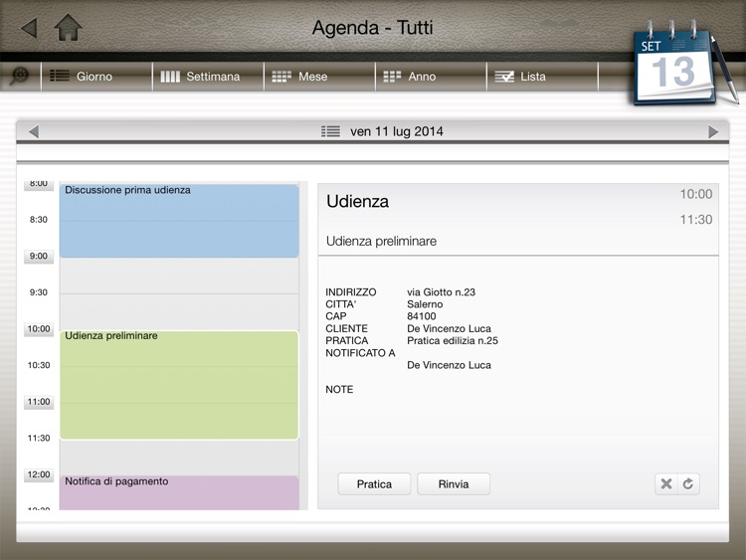Screen dimensions: 746x560
Task: Click the refresh arrow icon
Action: click(688, 483)
